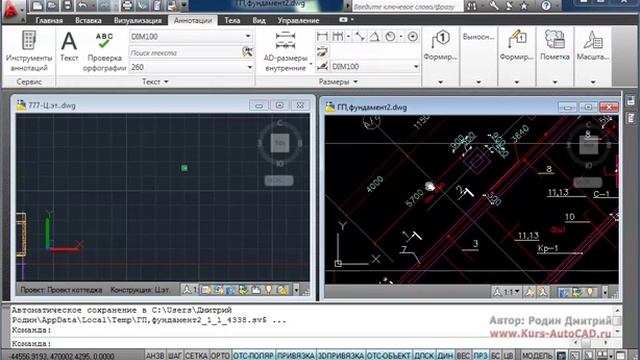640x360 pixels.
Task: Toggle ОТС-ОБЪЕКТ object tracking
Action: coord(389,356)
